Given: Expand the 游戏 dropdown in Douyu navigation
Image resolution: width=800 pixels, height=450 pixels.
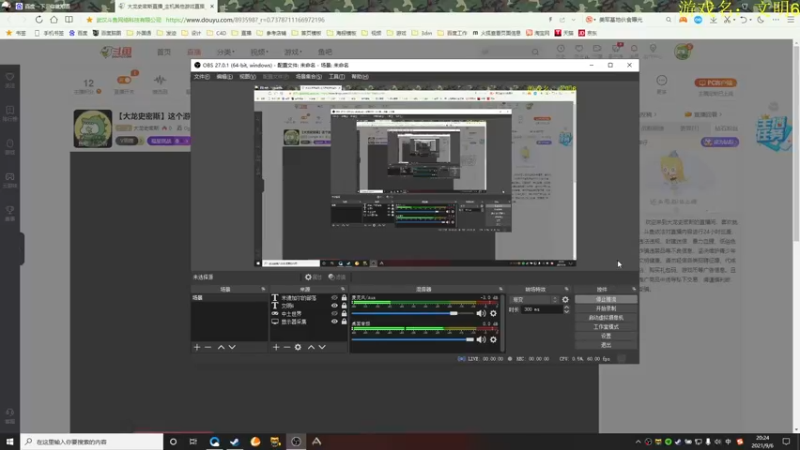Looking at the screenshot, I should pos(293,52).
